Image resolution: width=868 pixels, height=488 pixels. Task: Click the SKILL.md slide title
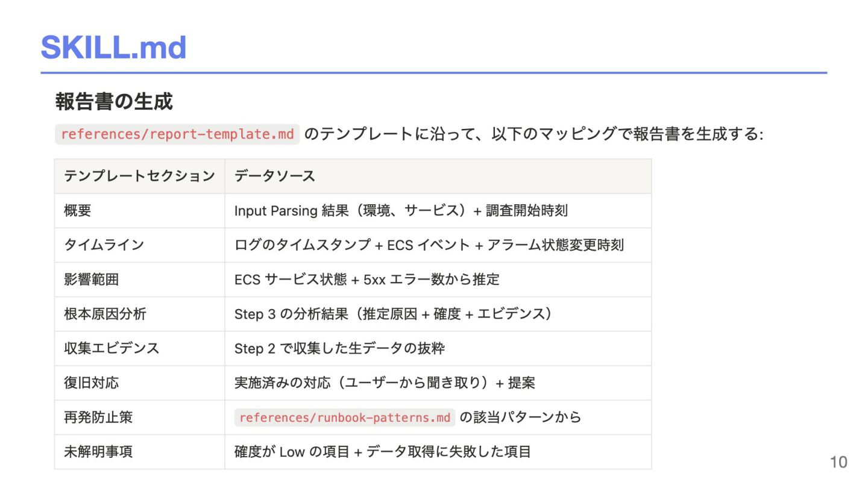[x=113, y=47]
